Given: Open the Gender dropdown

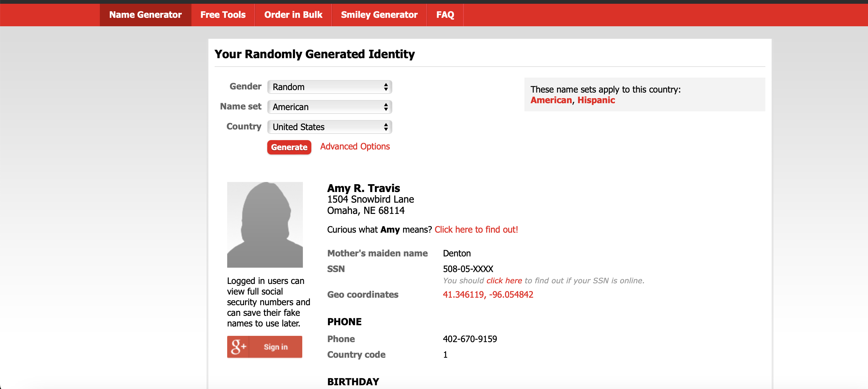Looking at the screenshot, I should tap(329, 87).
